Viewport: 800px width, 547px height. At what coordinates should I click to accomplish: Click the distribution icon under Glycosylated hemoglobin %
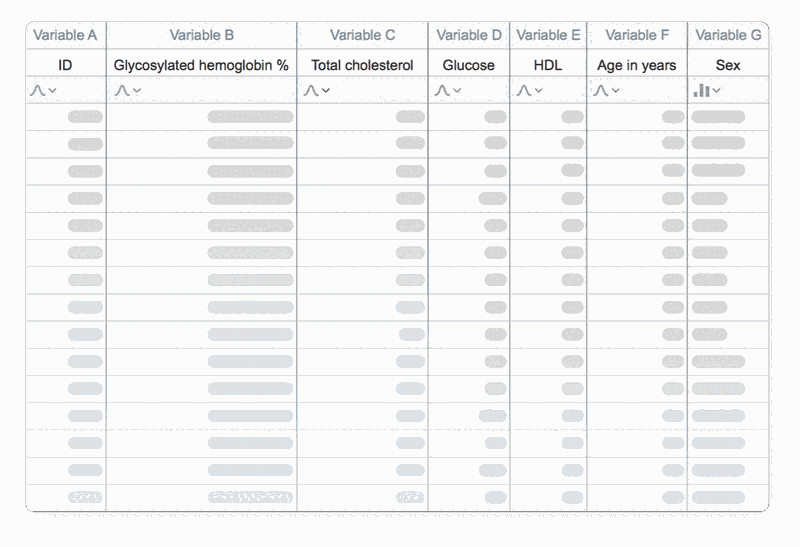click(x=122, y=90)
